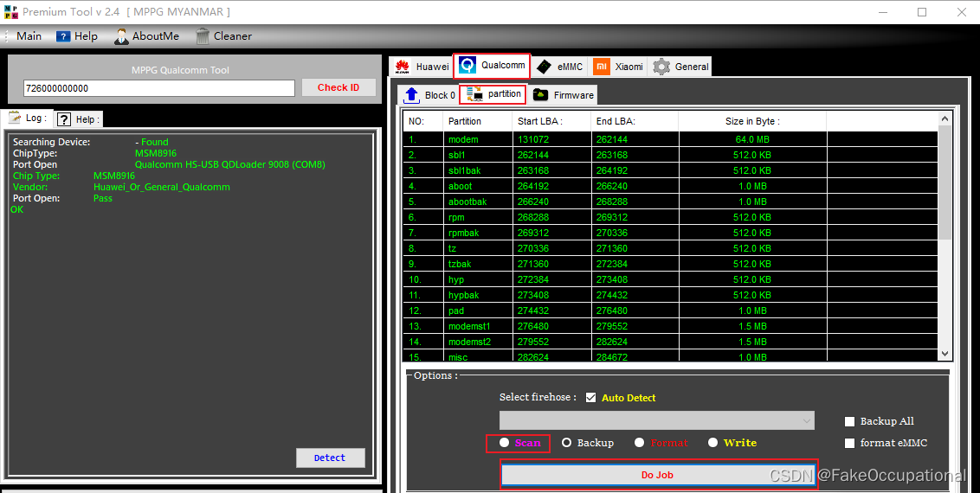Click the Block 0 upload arrow icon
This screenshot has width=980, height=493.
tap(411, 95)
